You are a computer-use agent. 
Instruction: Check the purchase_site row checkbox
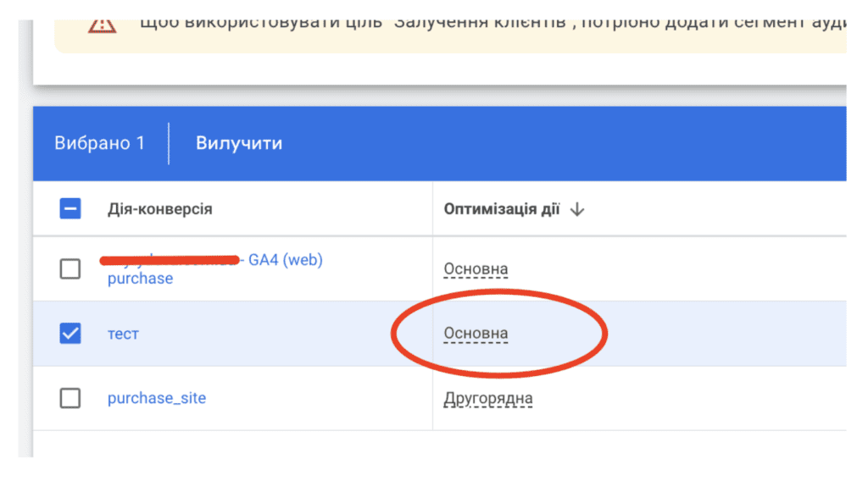coord(70,398)
